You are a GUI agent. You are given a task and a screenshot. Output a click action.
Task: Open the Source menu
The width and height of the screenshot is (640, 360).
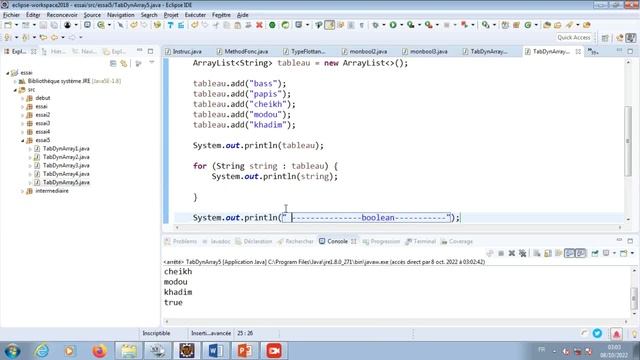tap(92, 15)
